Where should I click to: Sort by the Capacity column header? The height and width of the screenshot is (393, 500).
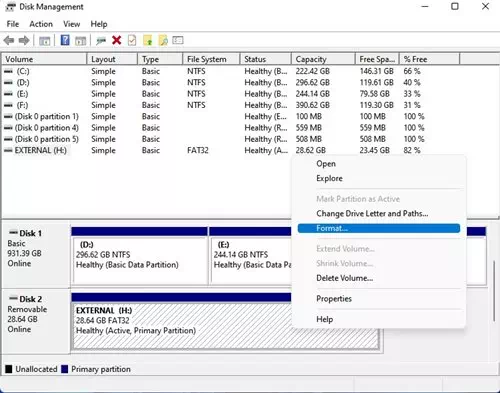pos(323,59)
